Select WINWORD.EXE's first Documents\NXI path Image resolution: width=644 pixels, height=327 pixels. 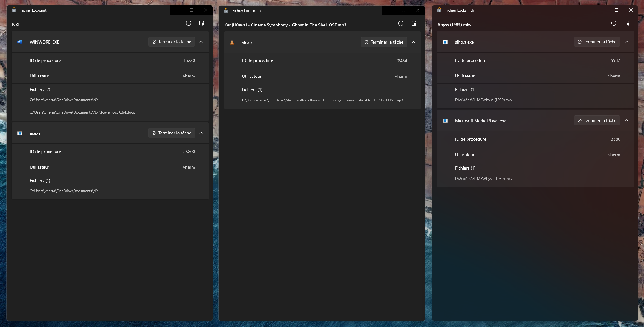click(x=65, y=100)
